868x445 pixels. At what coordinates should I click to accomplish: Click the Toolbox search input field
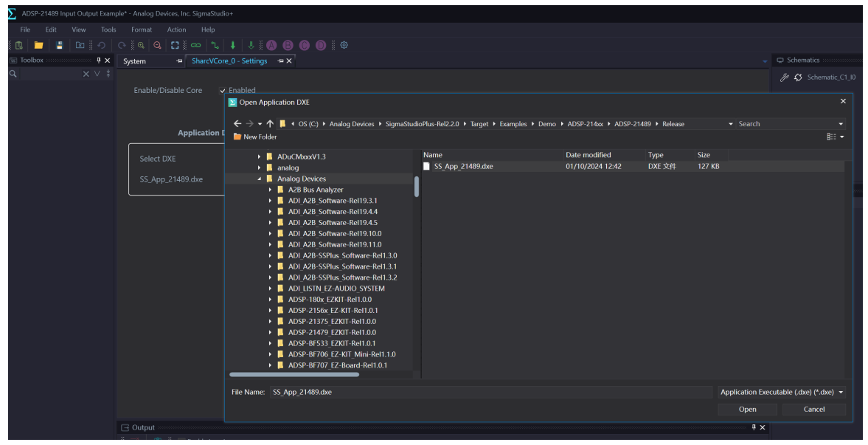click(x=50, y=74)
